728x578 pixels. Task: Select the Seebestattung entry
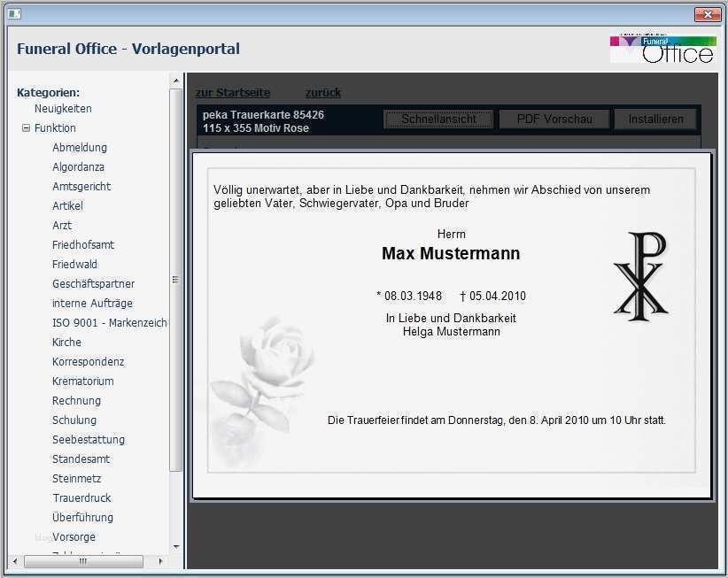coord(89,439)
